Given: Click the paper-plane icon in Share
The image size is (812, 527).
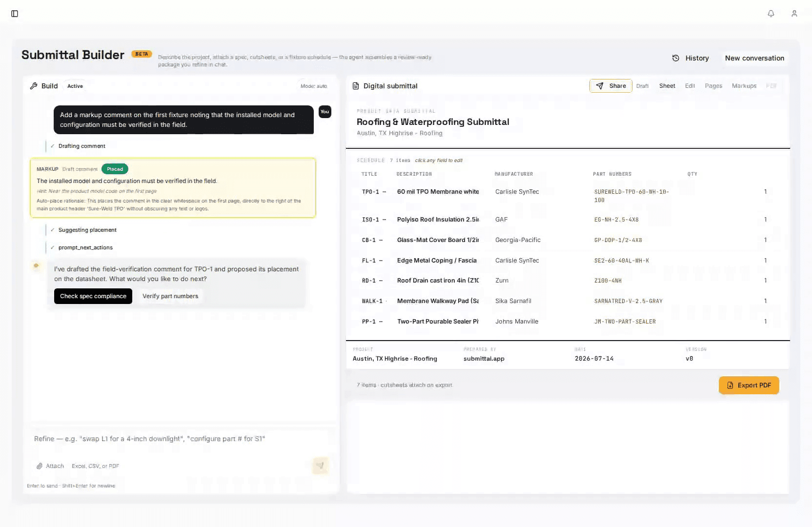Looking at the screenshot, I should point(600,86).
